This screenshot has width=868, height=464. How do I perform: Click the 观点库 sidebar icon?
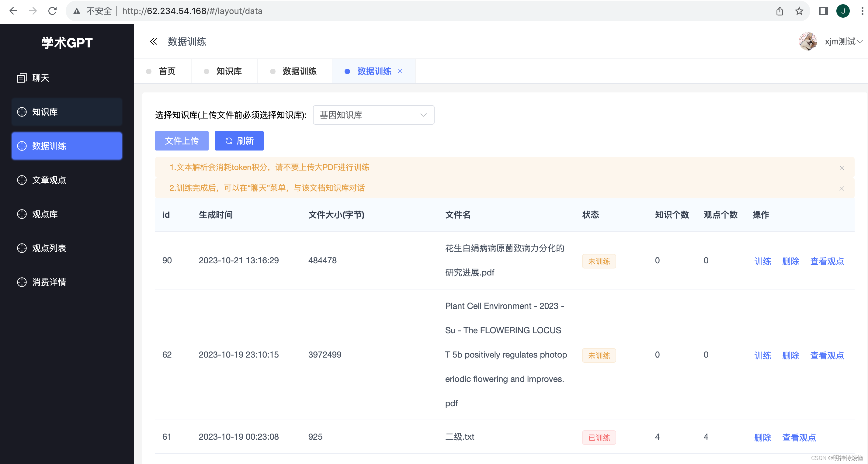22,214
